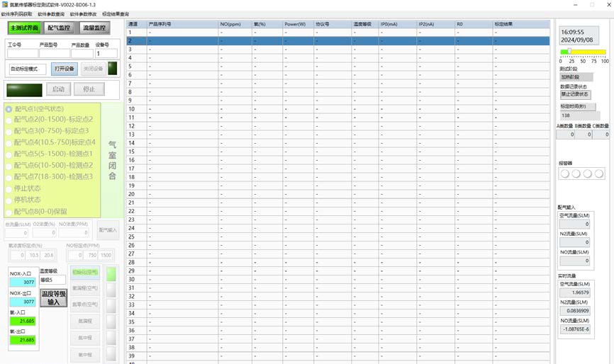Click the 气室闭合 chamber status panel

coord(112,160)
